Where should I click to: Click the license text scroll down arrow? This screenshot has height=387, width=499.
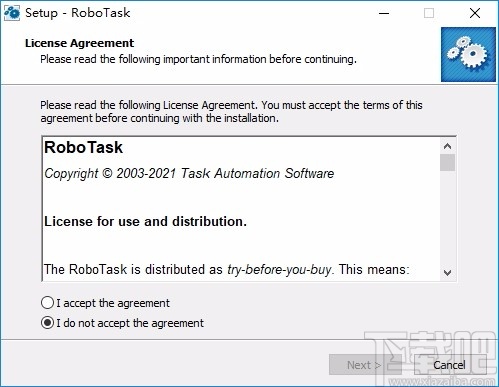447,273
